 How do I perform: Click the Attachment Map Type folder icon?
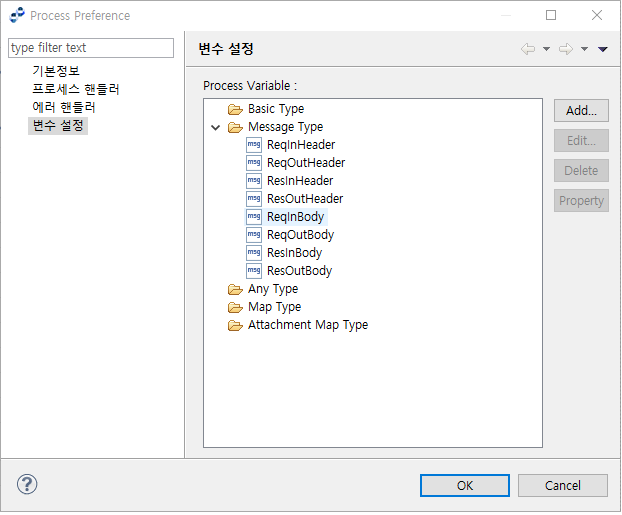(235, 326)
